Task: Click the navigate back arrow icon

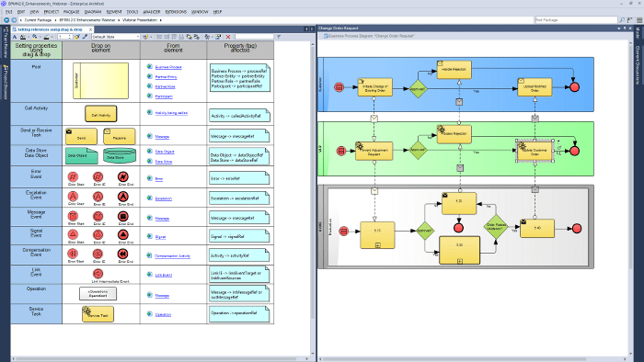Action: [x=6, y=19]
